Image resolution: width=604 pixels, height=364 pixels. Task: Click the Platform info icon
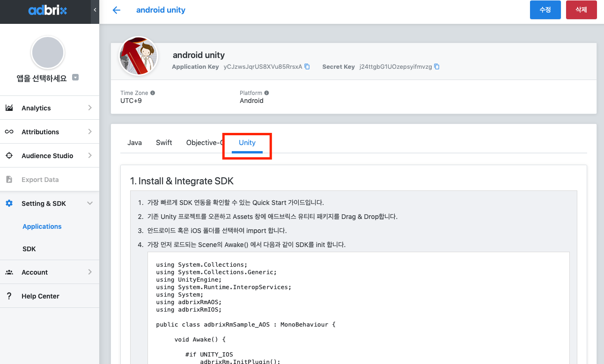[266, 93]
